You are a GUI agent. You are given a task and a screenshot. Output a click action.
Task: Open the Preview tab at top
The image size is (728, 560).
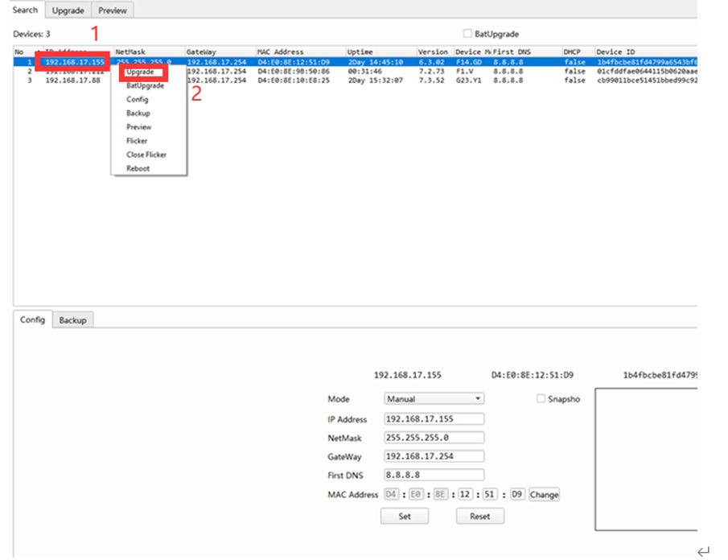pos(113,10)
